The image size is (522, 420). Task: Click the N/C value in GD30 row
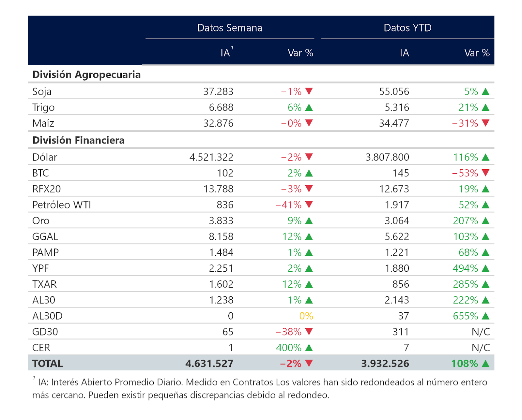pyautogui.click(x=481, y=332)
